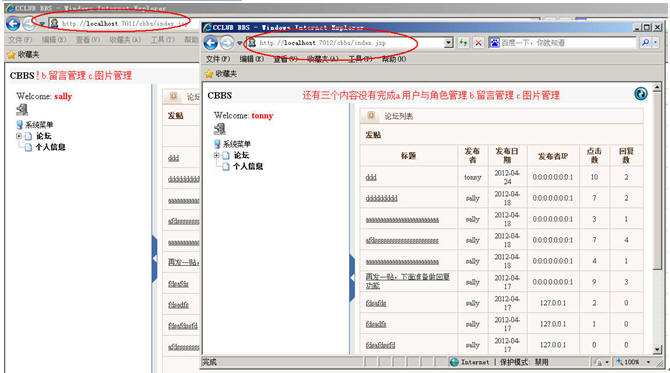Open the 编辑(E) menu in front window

pyautogui.click(x=251, y=59)
